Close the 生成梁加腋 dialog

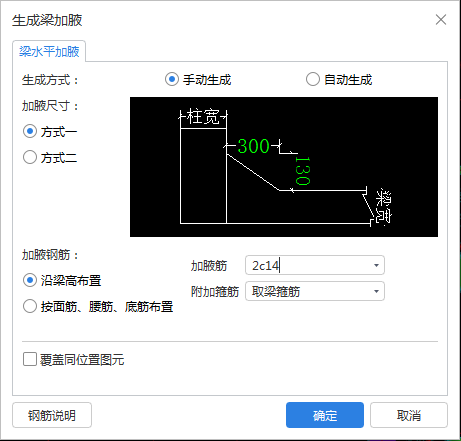click(441, 20)
